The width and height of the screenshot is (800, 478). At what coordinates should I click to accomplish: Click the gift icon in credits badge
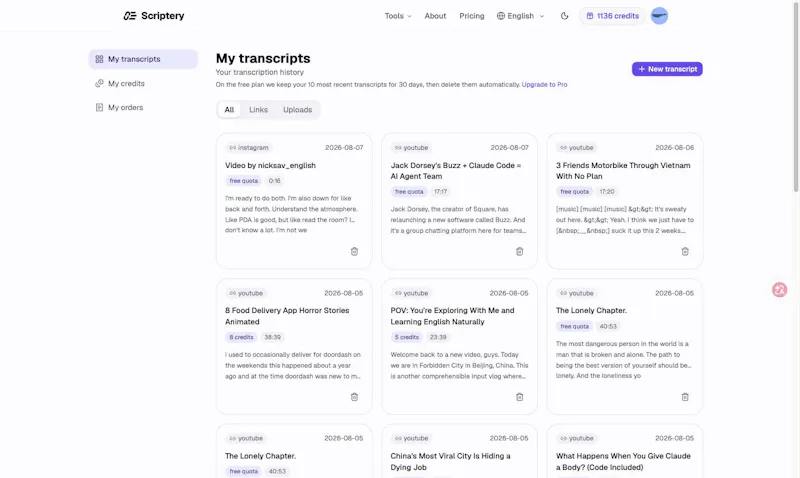[x=590, y=16]
